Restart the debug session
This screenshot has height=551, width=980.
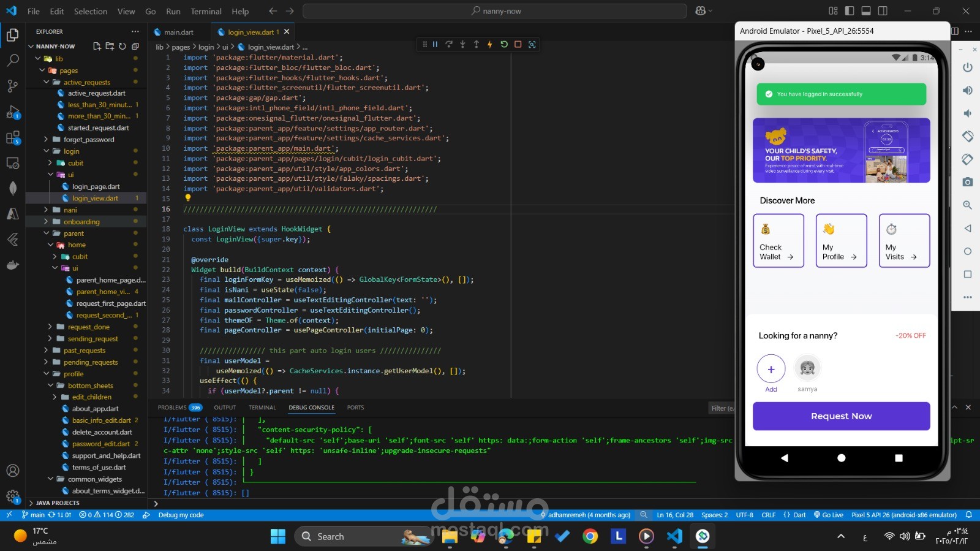pos(504,44)
